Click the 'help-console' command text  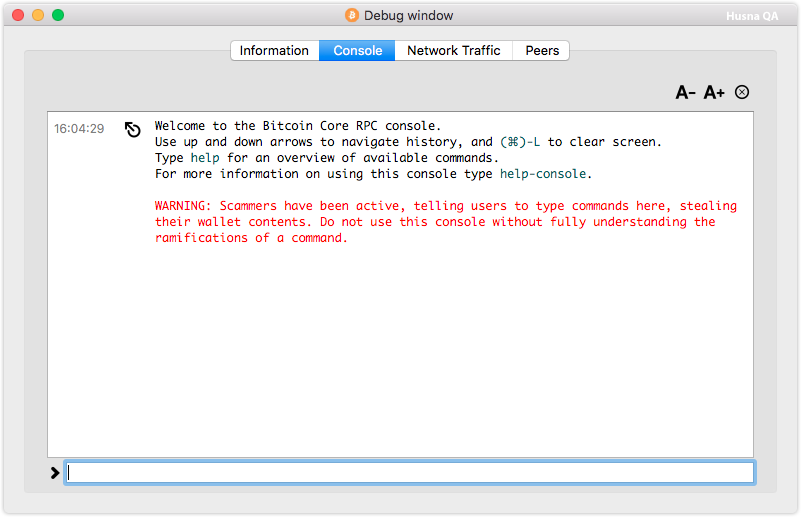(x=543, y=174)
